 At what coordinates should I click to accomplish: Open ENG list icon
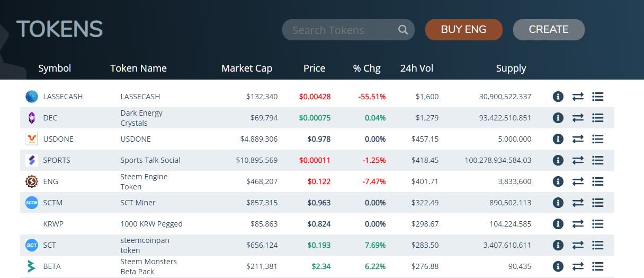tap(598, 181)
